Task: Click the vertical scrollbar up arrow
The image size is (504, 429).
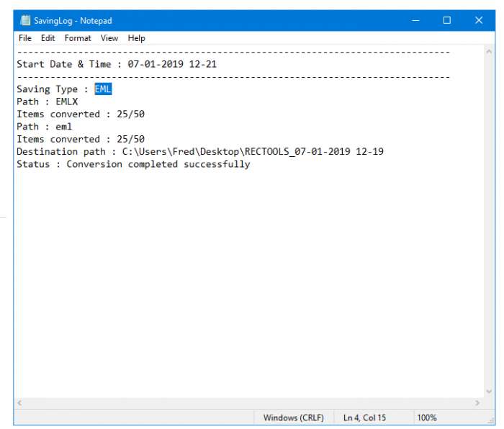Action: 489,51
